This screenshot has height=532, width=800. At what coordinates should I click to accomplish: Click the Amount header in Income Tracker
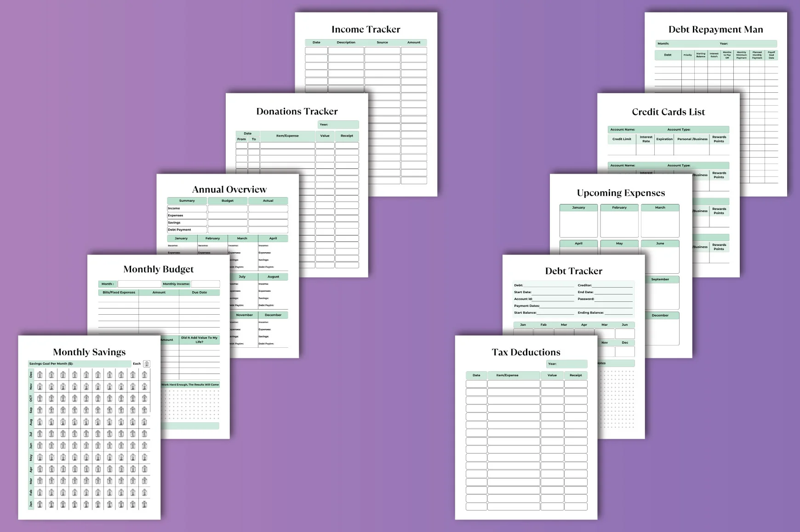coord(414,42)
